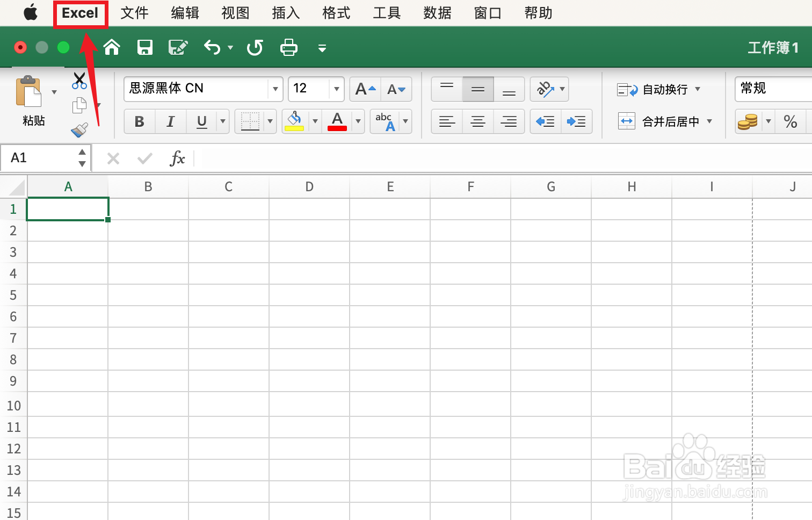The height and width of the screenshot is (520, 812).
Task: Select row 7 header
Action: pos(13,338)
